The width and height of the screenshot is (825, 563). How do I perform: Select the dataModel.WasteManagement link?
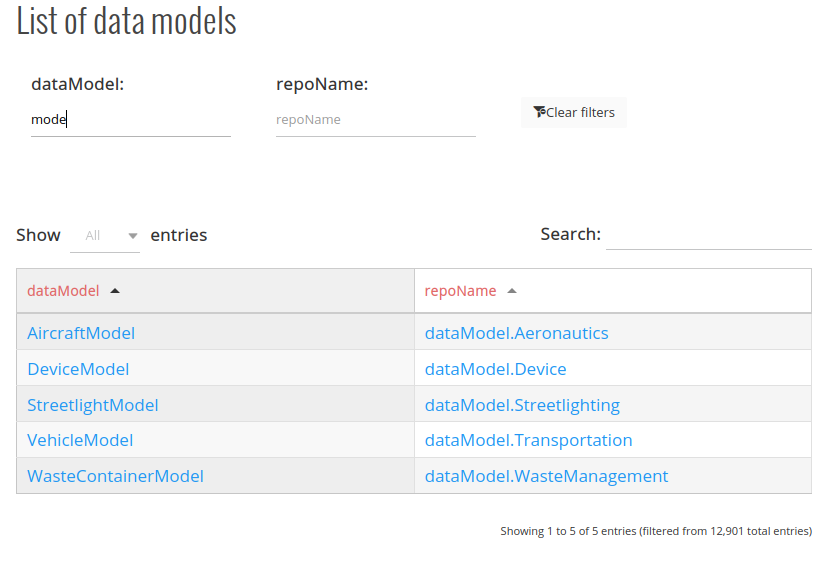click(546, 476)
